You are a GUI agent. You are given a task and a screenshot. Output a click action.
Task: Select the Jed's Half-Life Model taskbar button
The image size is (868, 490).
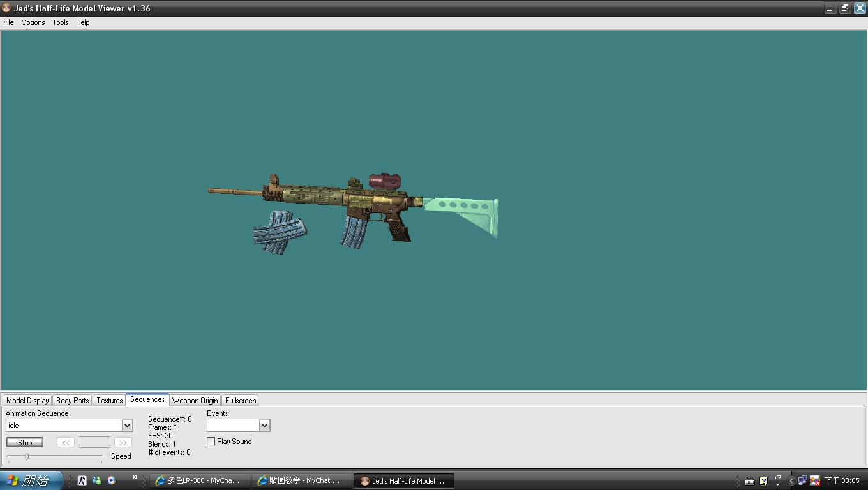point(403,480)
